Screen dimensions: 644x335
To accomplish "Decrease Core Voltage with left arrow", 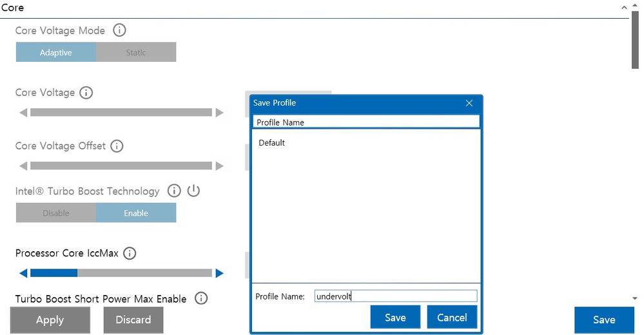I will click(23, 113).
